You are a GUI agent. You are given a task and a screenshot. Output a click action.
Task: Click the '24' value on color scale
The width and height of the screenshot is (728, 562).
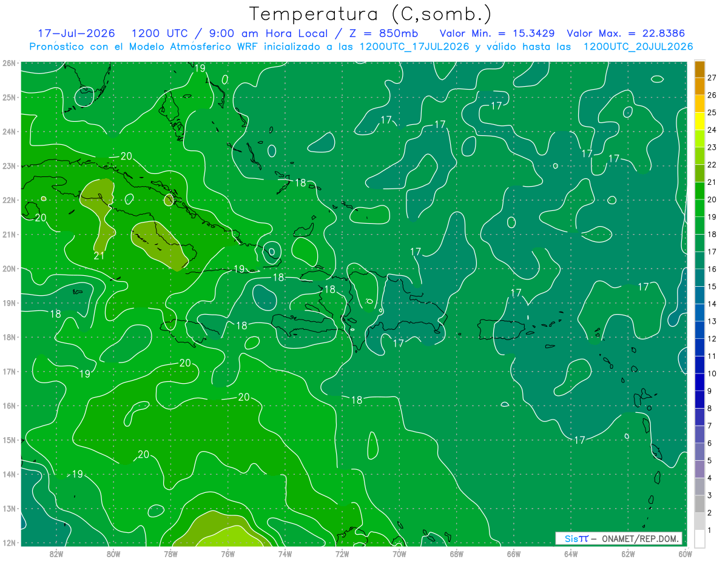tap(712, 130)
